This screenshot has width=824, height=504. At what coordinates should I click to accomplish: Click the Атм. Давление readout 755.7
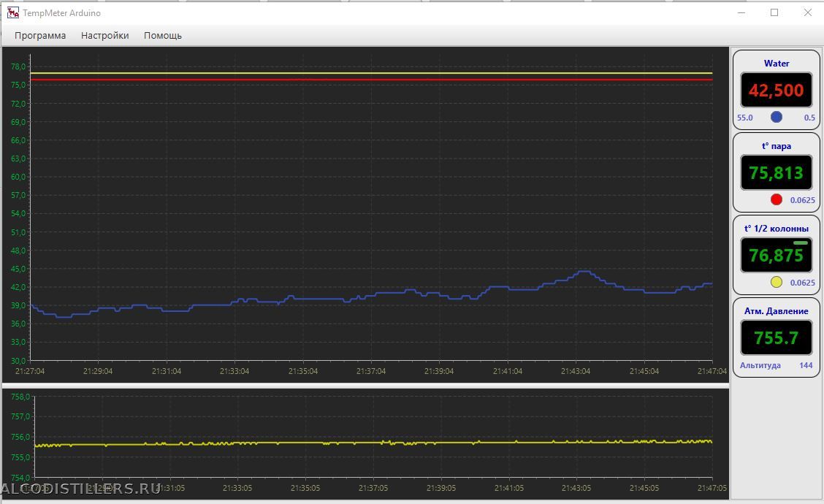pyautogui.click(x=776, y=338)
